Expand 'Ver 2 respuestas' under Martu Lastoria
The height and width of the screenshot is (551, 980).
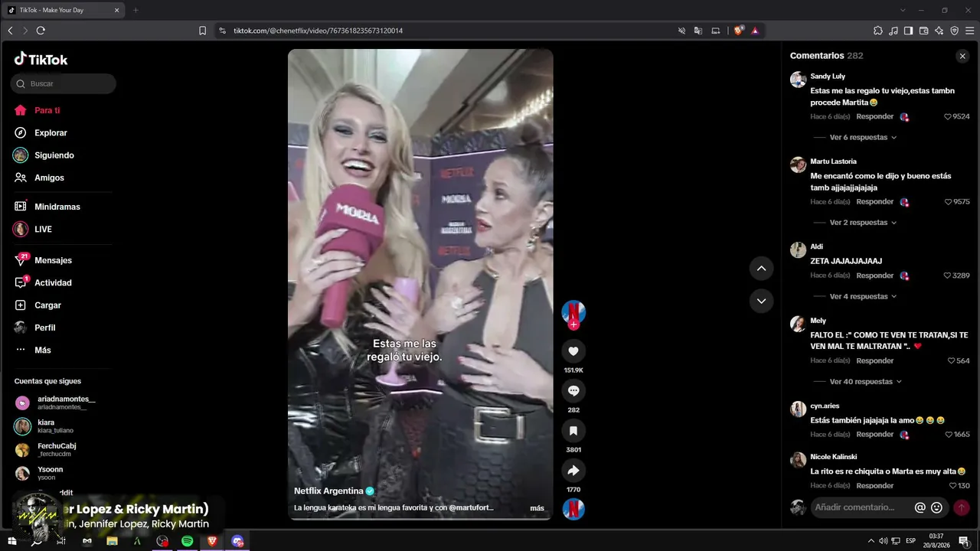point(863,223)
